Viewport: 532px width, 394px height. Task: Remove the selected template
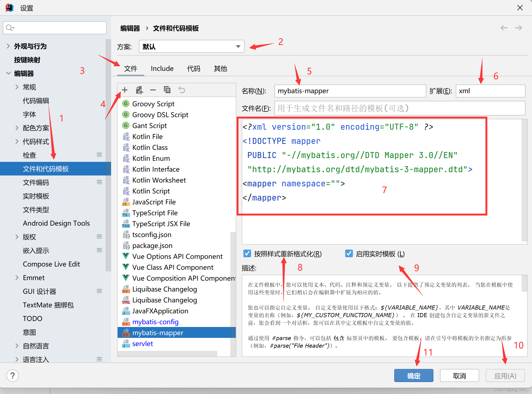click(x=153, y=90)
